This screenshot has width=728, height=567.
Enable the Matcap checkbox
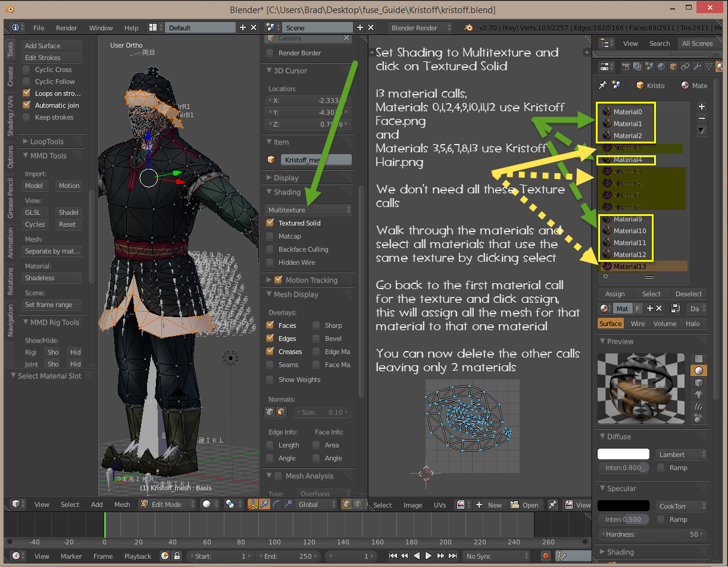tap(270, 236)
